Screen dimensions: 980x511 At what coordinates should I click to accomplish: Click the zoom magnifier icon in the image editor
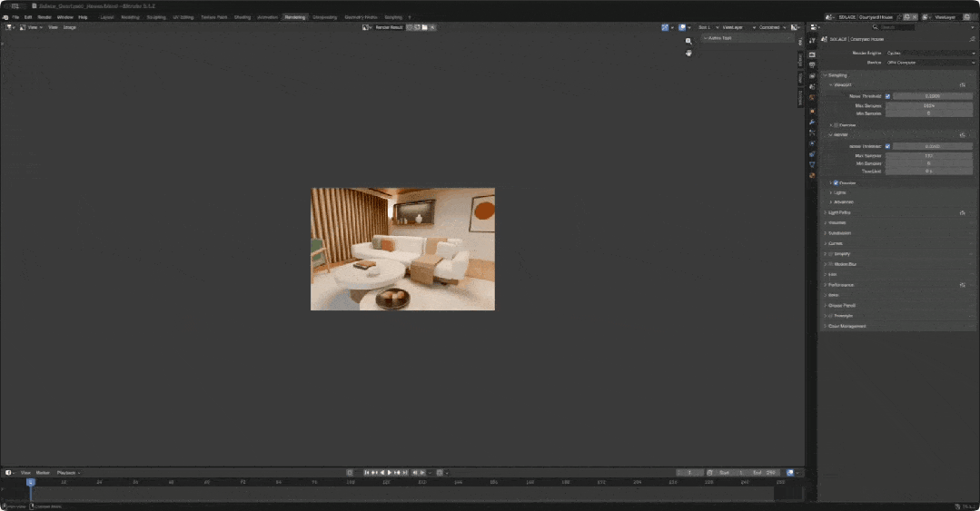[688, 41]
